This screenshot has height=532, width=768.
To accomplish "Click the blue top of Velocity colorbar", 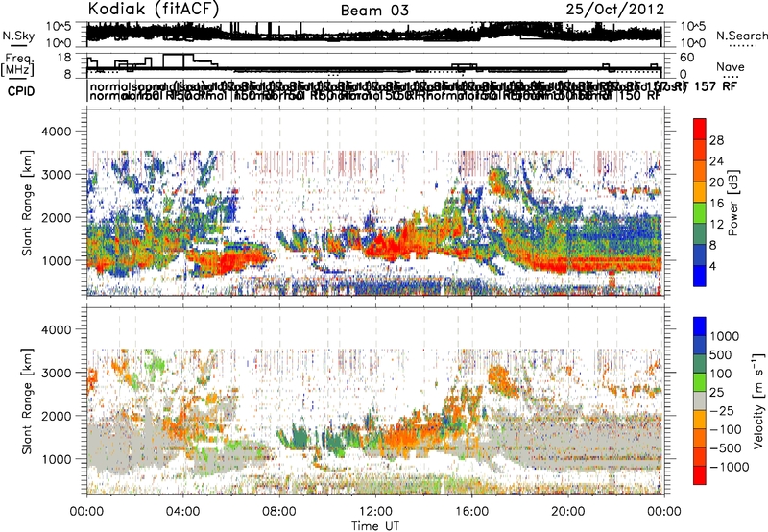I will point(700,326).
